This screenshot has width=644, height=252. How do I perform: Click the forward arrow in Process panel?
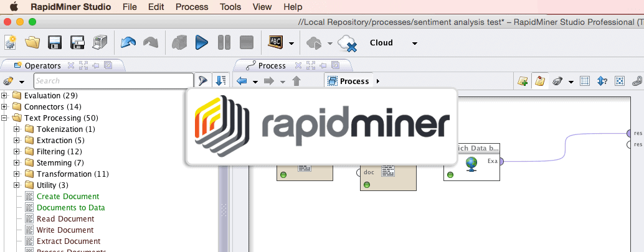[x=269, y=82]
